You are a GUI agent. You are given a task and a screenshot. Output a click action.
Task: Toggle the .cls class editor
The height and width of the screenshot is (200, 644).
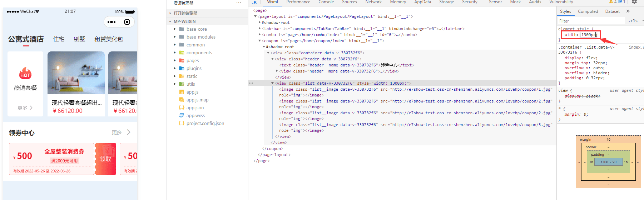tap(633, 21)
